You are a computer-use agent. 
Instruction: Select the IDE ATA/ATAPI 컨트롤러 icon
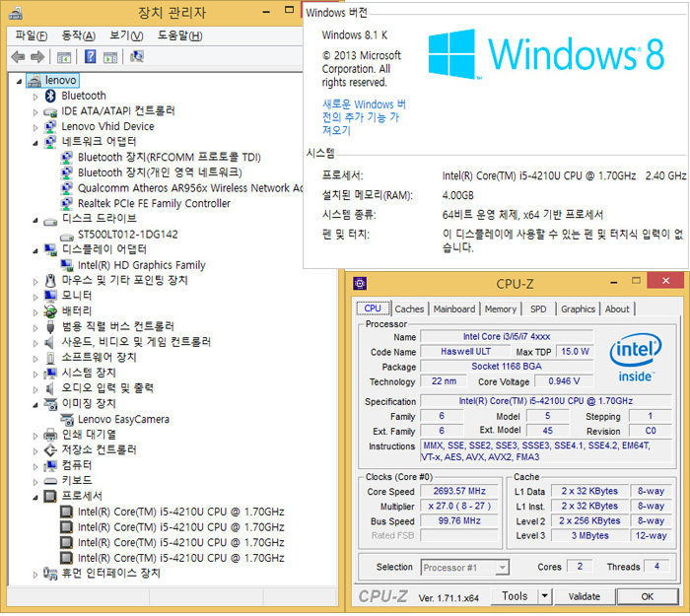(50, 111)
